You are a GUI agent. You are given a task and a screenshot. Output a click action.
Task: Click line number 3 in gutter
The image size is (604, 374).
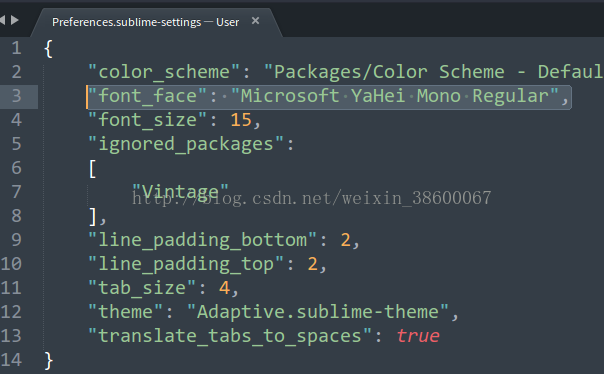click(16, 96)
